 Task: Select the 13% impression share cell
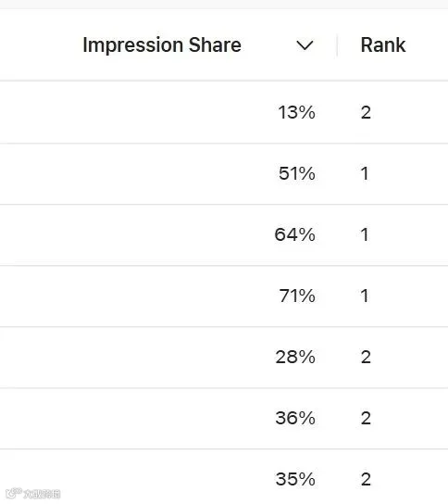click(296, 112)
